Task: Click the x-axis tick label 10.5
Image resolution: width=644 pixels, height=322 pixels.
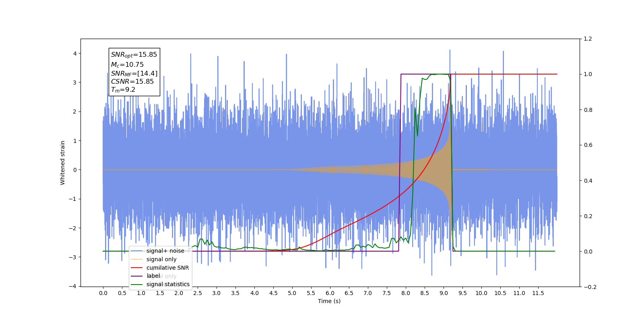Action: (500, 293)
